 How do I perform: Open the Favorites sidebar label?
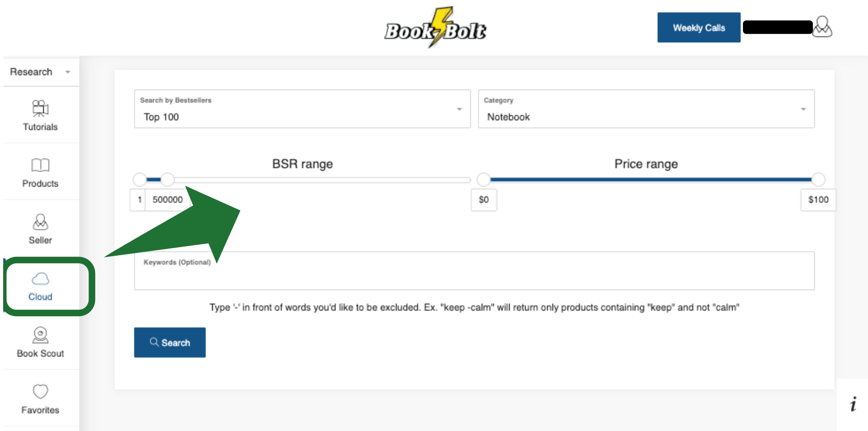click(x=40, y=410)
